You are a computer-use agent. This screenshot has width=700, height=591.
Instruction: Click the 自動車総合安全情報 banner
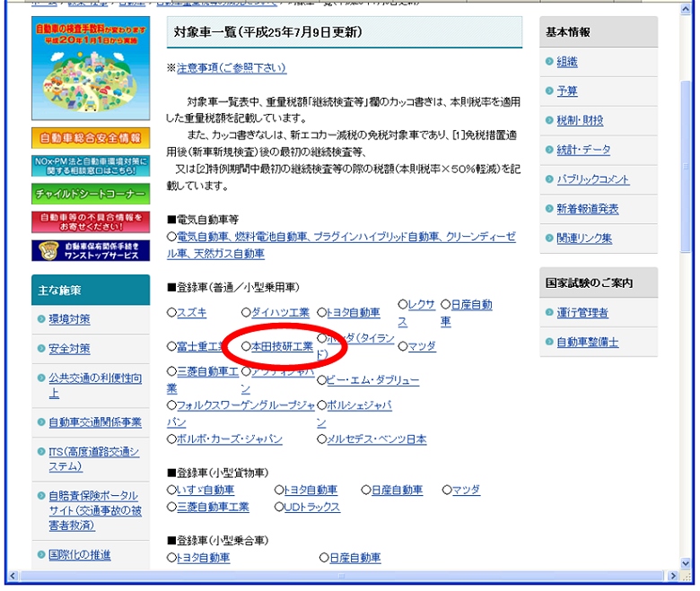[x=90, y=138]
